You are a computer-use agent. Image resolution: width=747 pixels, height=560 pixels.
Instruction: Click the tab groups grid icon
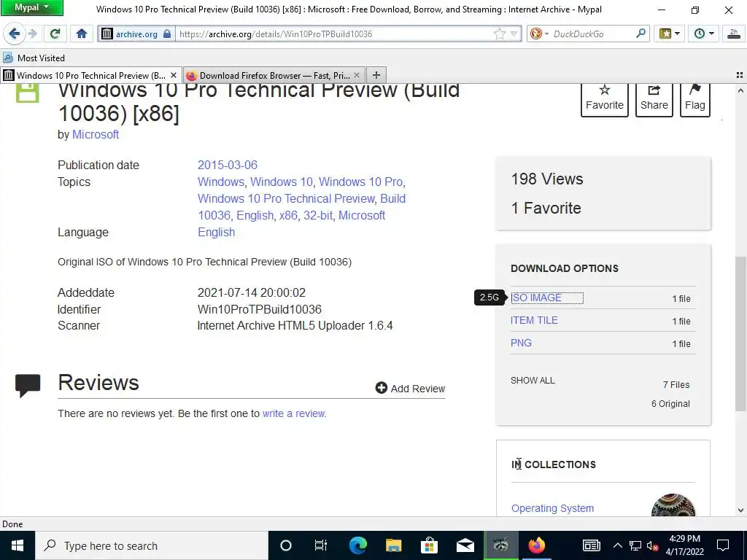(740, 75)
